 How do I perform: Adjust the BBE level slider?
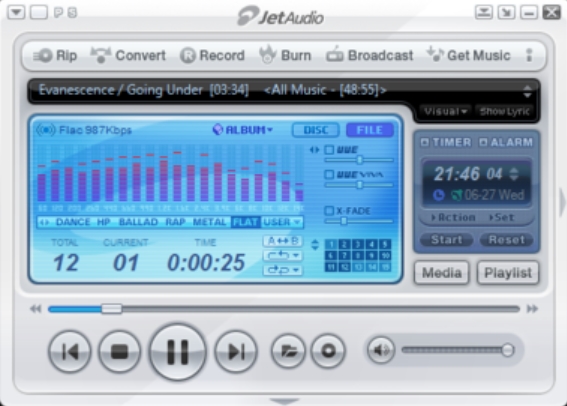coord(359,159)
